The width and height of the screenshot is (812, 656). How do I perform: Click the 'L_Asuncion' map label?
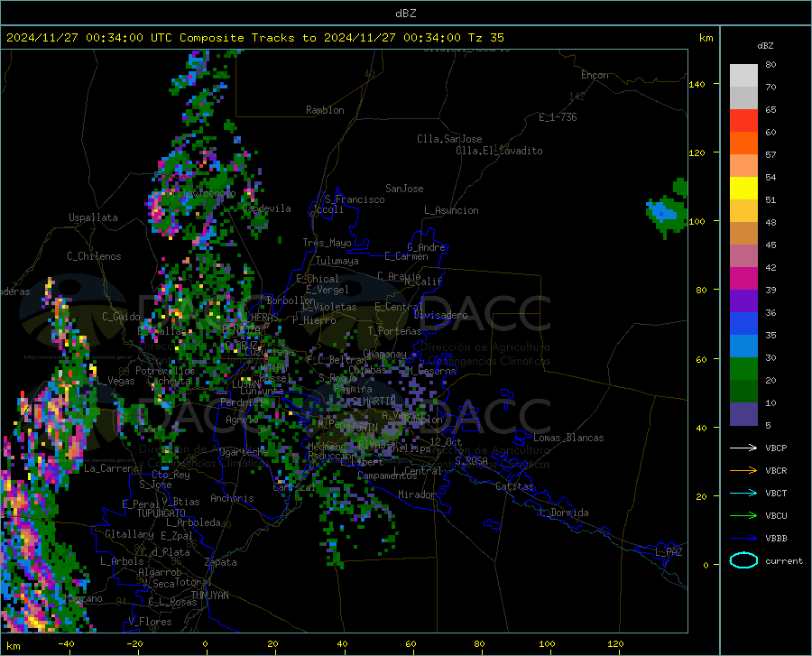click(451, 210)
